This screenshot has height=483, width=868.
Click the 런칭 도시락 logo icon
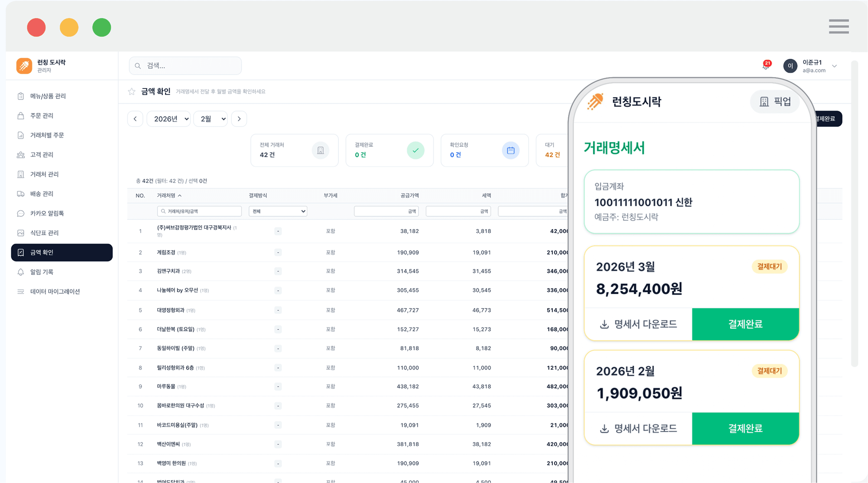pos(24,65)
